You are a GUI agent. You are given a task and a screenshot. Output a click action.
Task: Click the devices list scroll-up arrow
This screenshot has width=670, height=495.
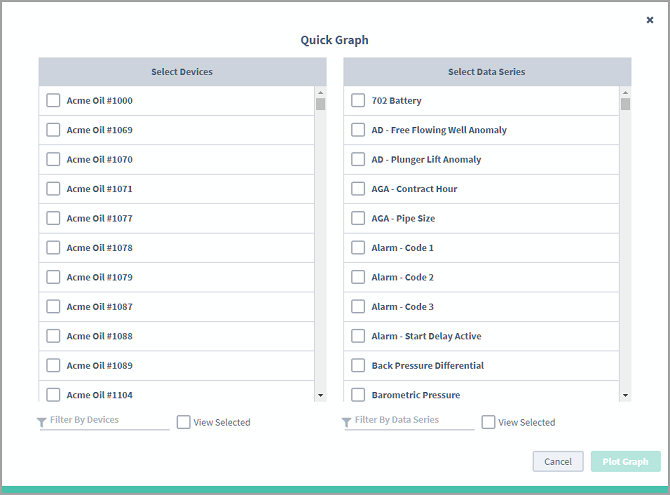coord(320,92)
